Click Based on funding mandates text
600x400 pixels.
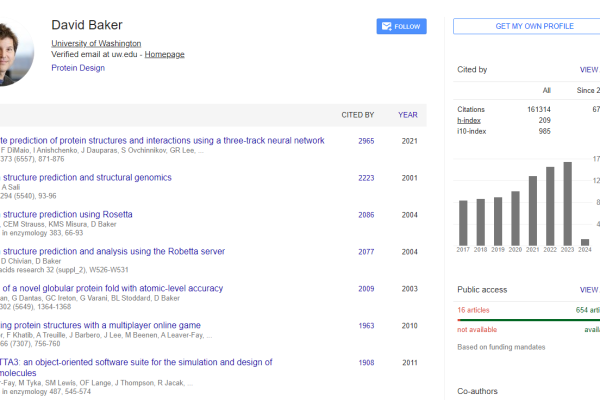coord(501,347)
